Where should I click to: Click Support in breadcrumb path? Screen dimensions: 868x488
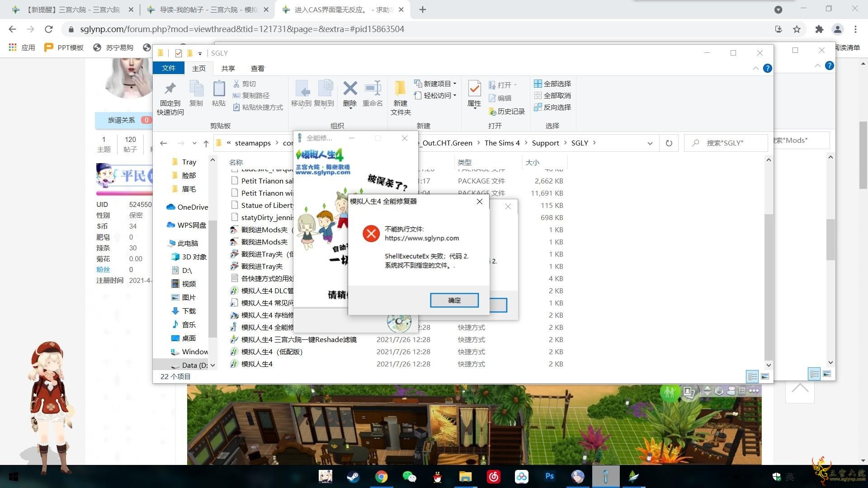coord(545,143)
